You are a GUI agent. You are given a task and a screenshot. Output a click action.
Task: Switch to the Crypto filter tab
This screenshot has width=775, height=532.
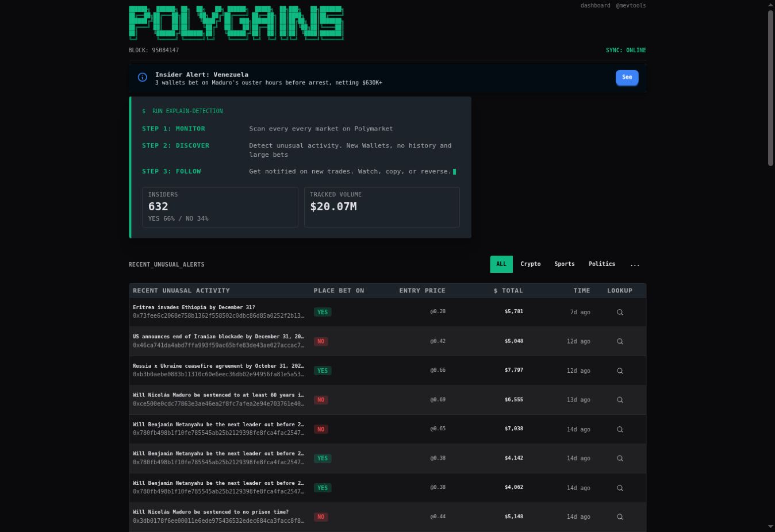coord(531,264)
